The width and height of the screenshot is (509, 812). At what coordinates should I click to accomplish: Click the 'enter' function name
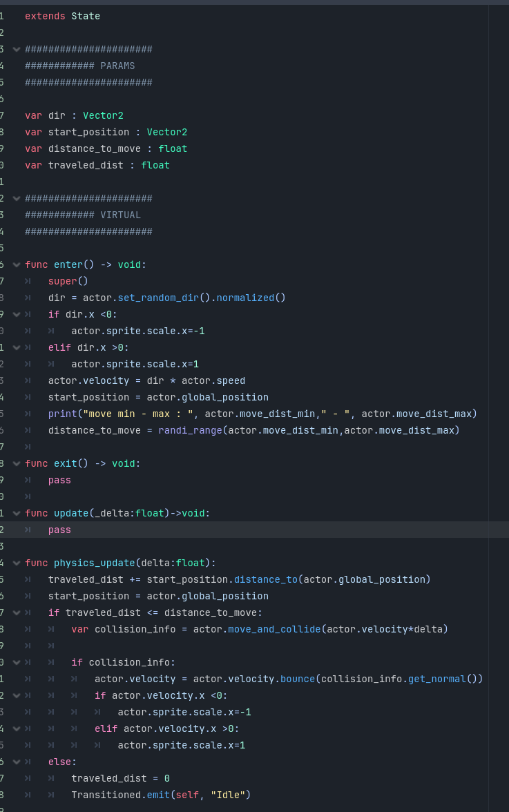click(x=68, y=264)
